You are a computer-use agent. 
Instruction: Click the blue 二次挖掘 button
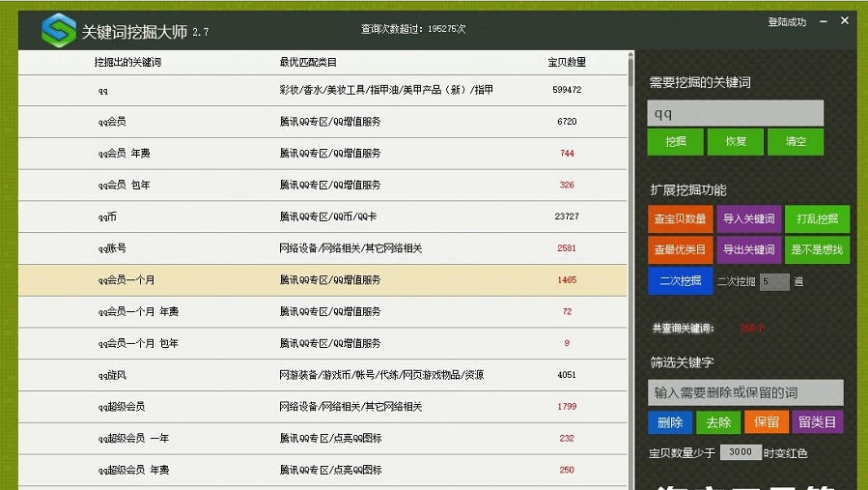(681, 281)
